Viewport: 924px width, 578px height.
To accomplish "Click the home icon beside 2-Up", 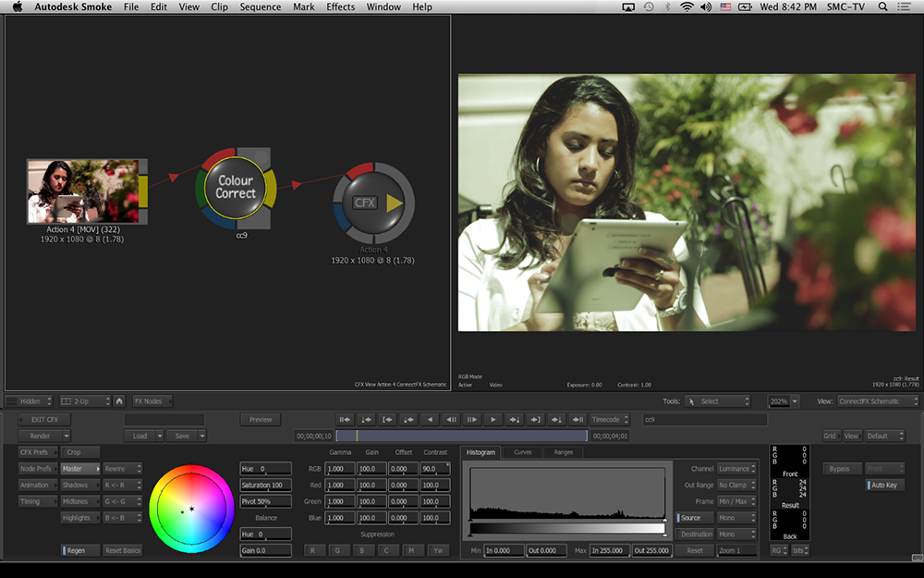I will (x=119, y=401).
